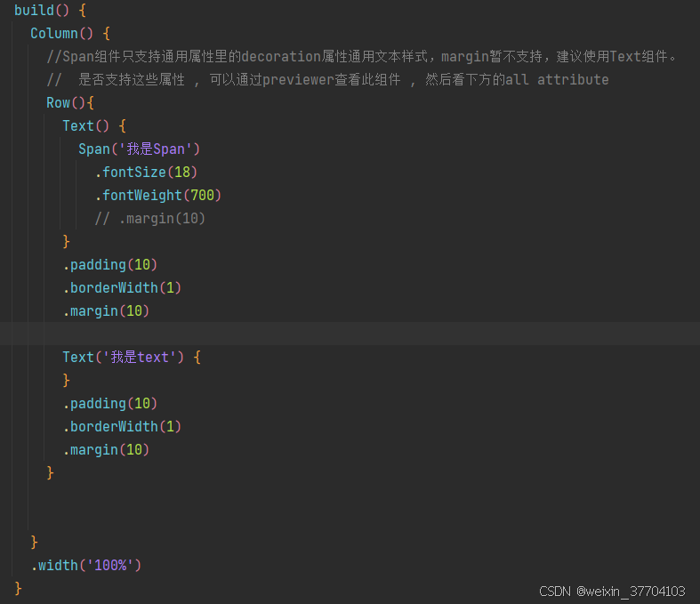Click the number 700 in fontWeight
Image resolution: width=700 pixels, height=604 pixels.
[202, 196]
